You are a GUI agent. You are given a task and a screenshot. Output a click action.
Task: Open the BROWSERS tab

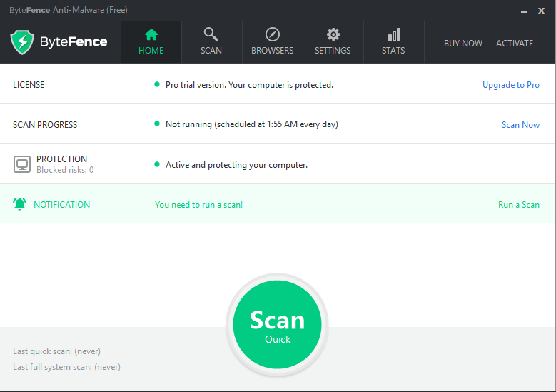click(x=273, y=42)
